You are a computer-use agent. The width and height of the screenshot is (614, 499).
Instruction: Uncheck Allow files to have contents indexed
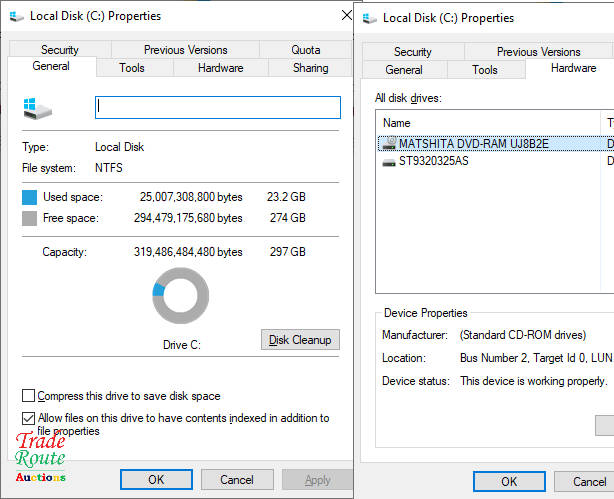pyautogui.click(x=28, y=418)
